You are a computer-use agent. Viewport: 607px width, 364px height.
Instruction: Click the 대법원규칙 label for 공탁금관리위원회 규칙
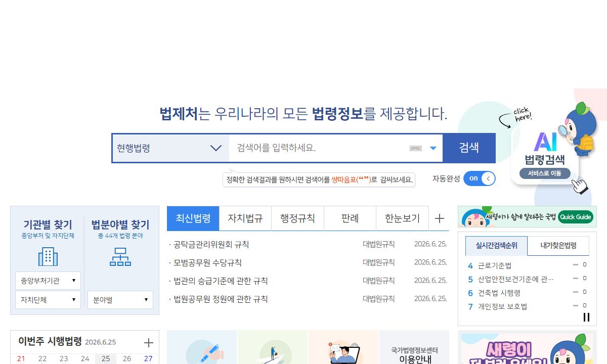point(379,244)
